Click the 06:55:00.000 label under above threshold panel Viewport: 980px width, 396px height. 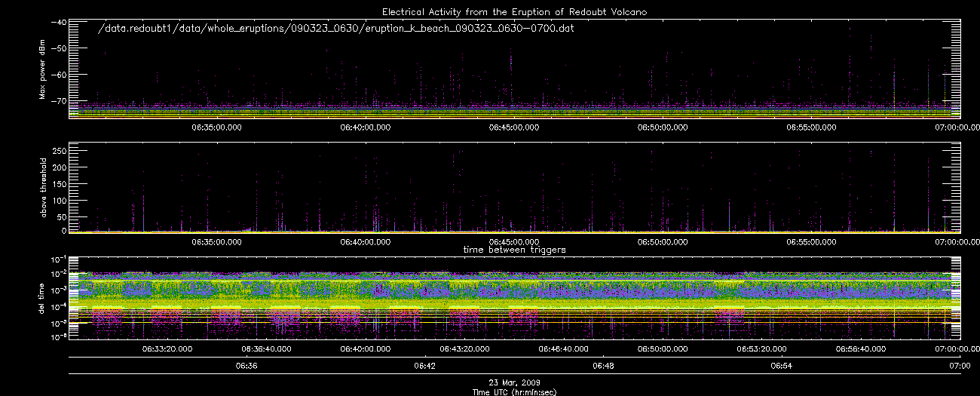coord(812,242)
